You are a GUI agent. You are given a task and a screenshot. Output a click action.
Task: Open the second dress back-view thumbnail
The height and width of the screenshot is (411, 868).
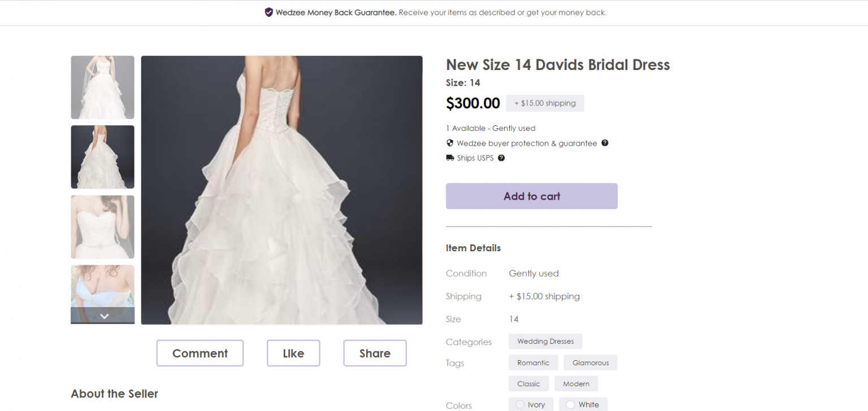coord(102,157)
